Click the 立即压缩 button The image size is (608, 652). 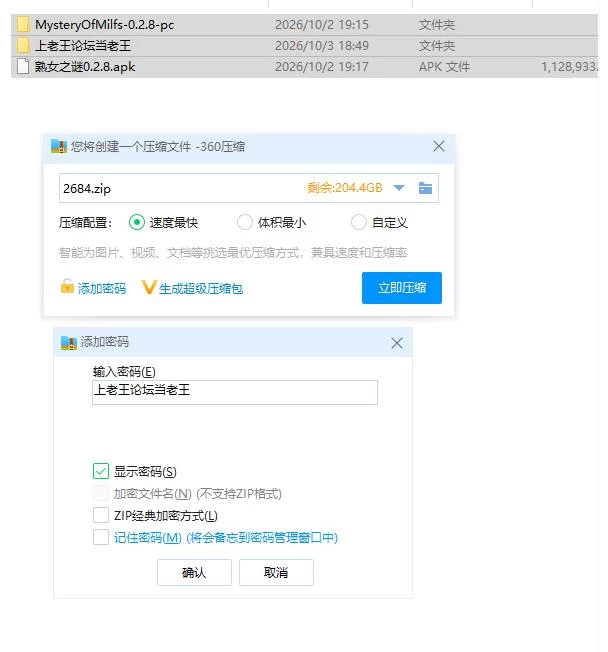point(402,288)
